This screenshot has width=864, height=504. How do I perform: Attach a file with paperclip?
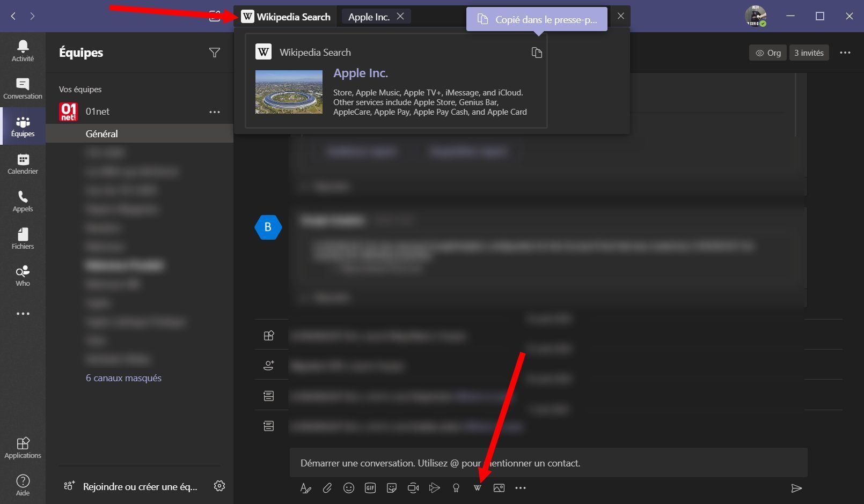pos(327,488)
